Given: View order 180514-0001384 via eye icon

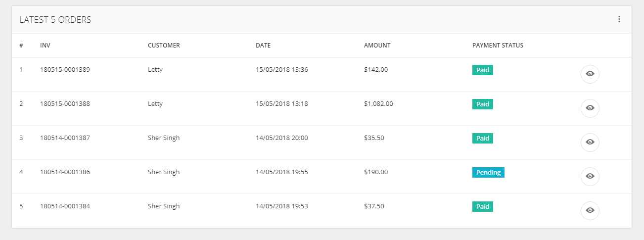Looking at the screenshot, I should tap(590, 210).
